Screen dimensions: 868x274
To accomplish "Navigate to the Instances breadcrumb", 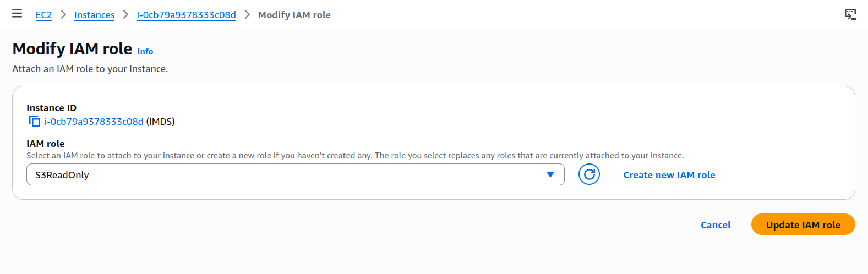I will click(94, 15).
